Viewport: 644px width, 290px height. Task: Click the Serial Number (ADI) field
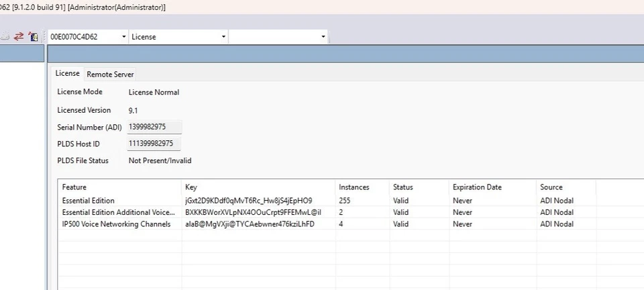click(154, 128)
